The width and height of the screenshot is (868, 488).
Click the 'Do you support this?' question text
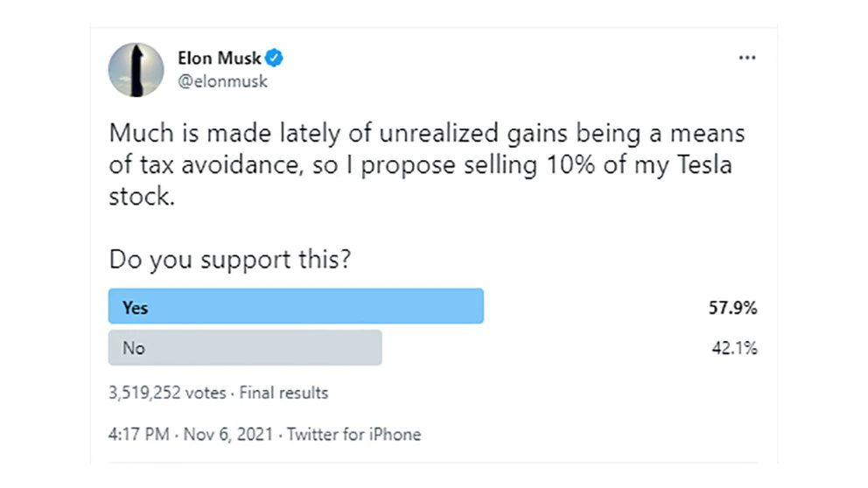[x=229, y=260]
